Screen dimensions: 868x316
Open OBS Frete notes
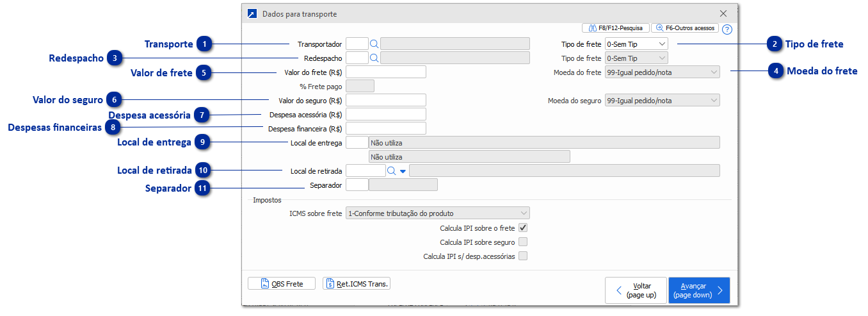click(282, 284)
